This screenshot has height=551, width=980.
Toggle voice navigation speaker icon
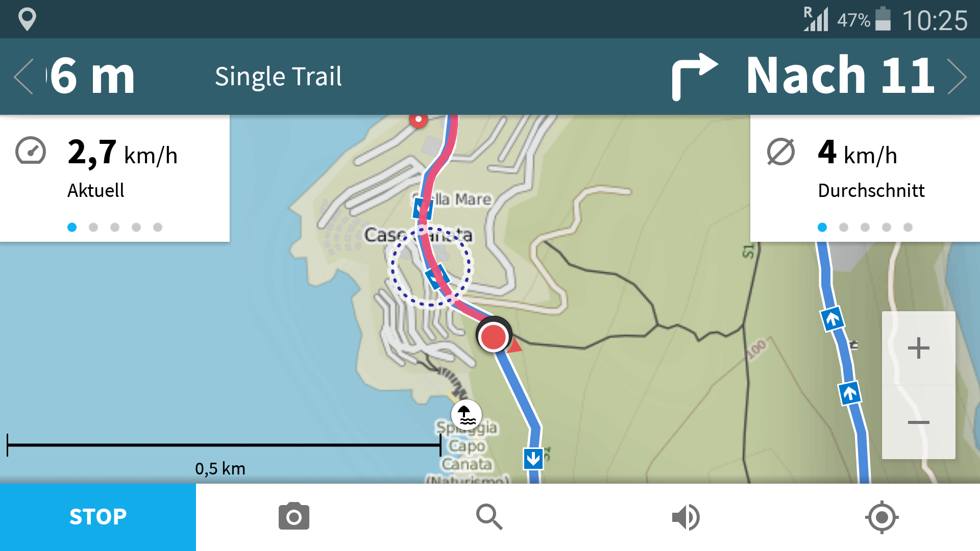[x=685, y=517]
